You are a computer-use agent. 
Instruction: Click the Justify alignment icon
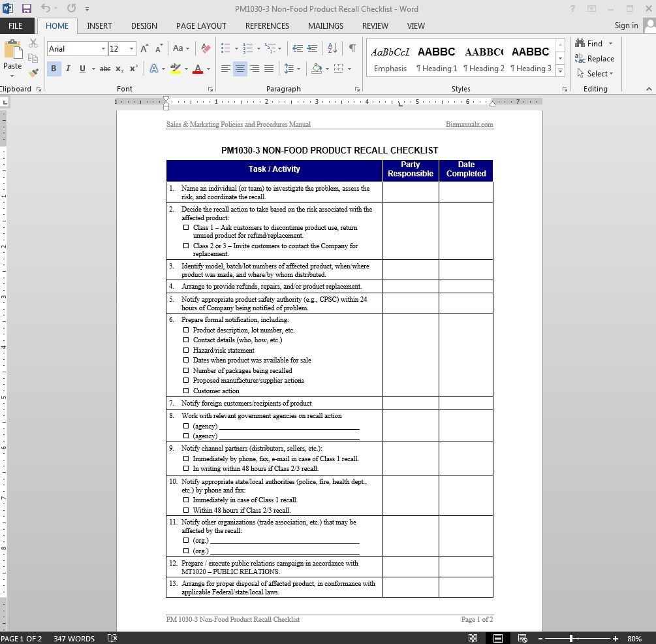pyautogui.click(x=268, y=69)
